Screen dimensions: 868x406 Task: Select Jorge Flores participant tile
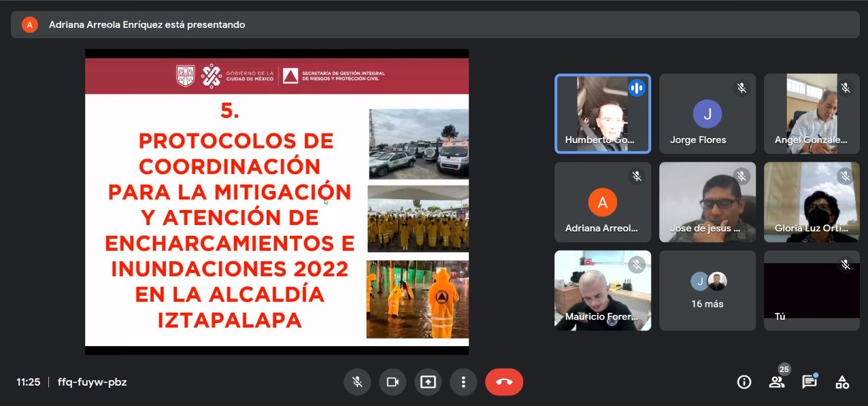[x=707, y=114]
